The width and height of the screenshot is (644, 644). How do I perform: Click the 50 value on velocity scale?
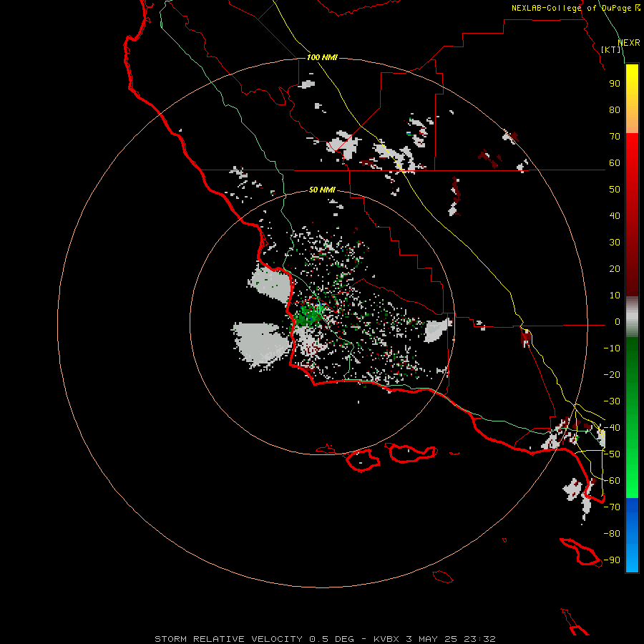pos(615,190)
